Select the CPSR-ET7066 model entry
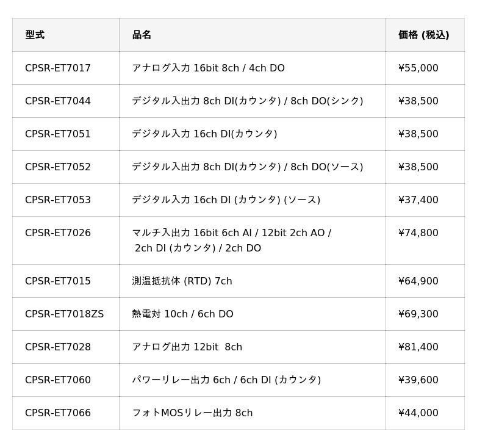488x448 pixels. coord(58,413)
